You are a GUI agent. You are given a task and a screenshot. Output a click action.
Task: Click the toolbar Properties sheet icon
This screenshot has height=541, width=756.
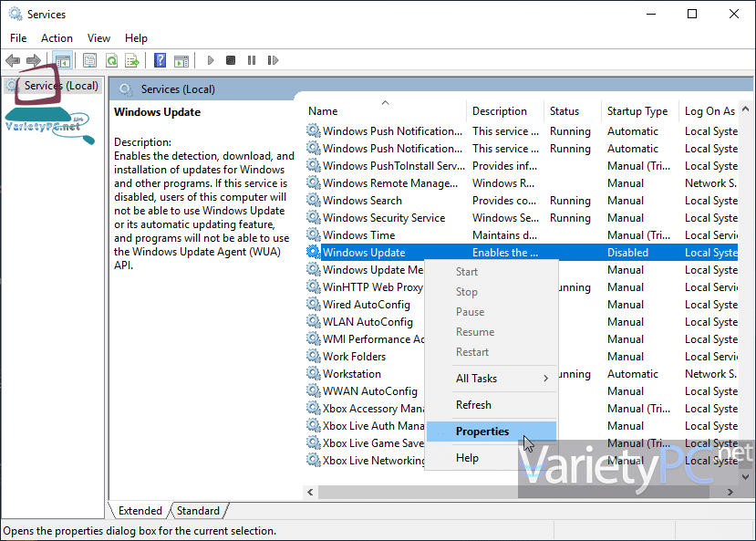coord(89,60)
